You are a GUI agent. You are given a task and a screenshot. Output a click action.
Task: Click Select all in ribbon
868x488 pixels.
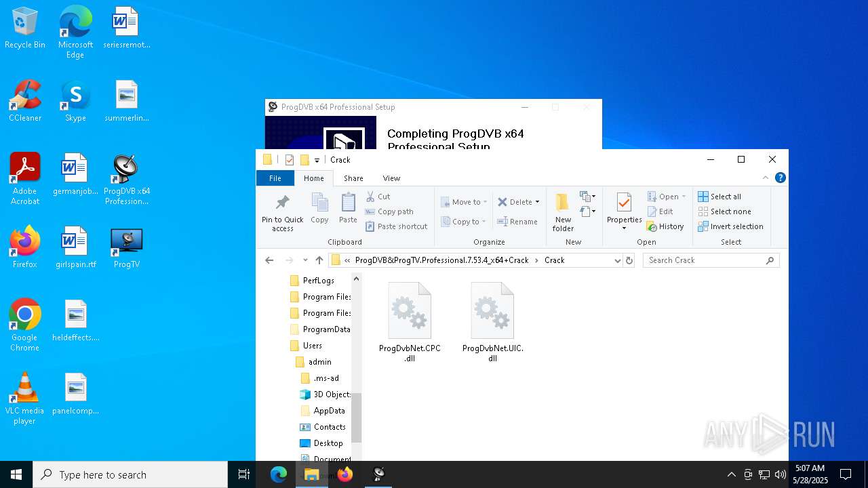click(x=719, y=197)
